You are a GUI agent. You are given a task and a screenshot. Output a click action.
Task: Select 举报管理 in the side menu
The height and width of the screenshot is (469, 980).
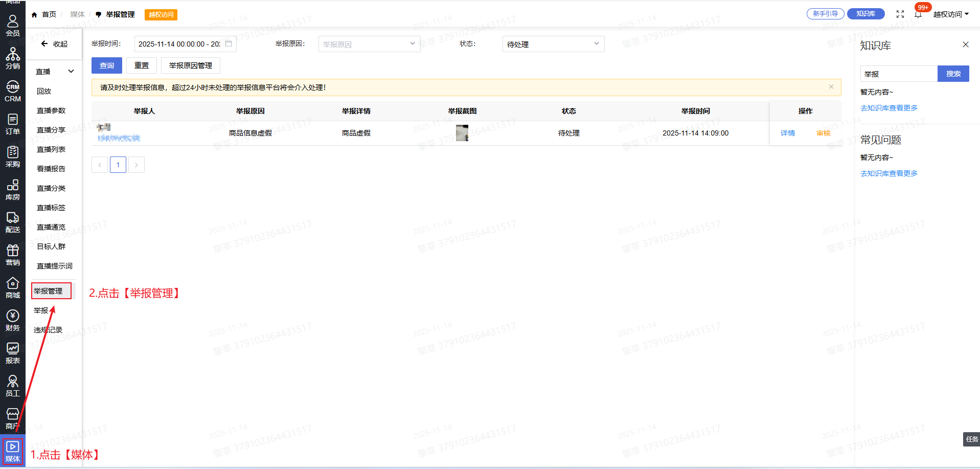click(49, 291)
